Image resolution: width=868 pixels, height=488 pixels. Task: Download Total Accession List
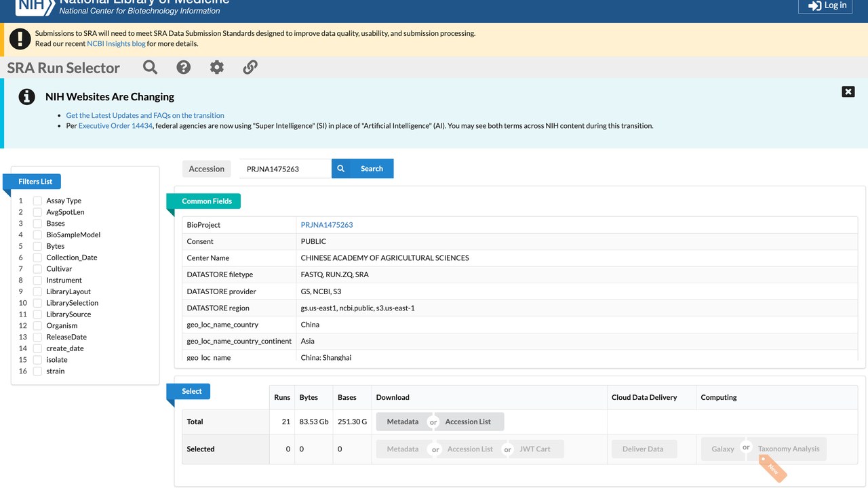click(468, 422)
